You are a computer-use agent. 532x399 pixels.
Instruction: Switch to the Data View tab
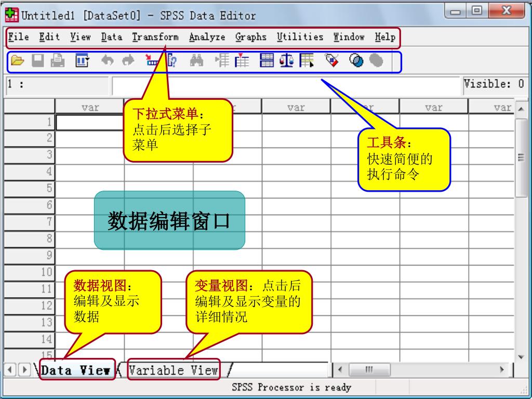(x=76, y=370)
